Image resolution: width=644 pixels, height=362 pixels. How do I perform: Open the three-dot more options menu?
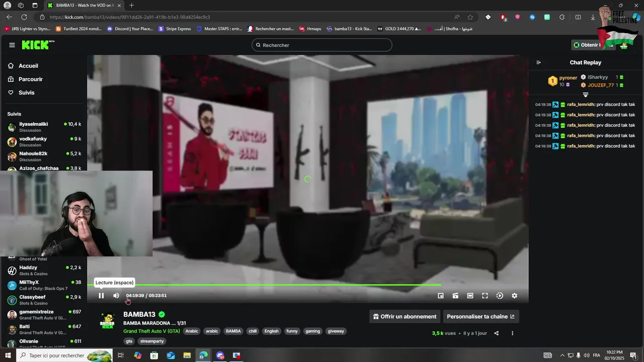coord(513,333)
